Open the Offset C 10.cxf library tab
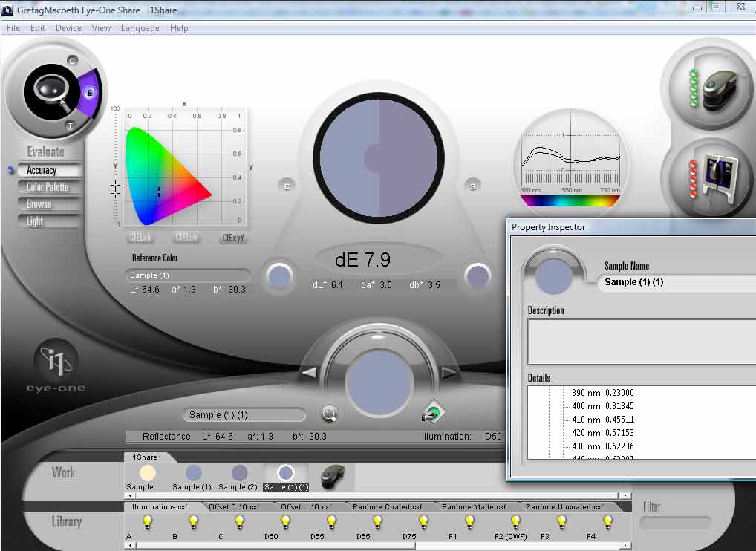Image resolution: width=756 pixels, height=551 pixels. [x=234, y=506]
